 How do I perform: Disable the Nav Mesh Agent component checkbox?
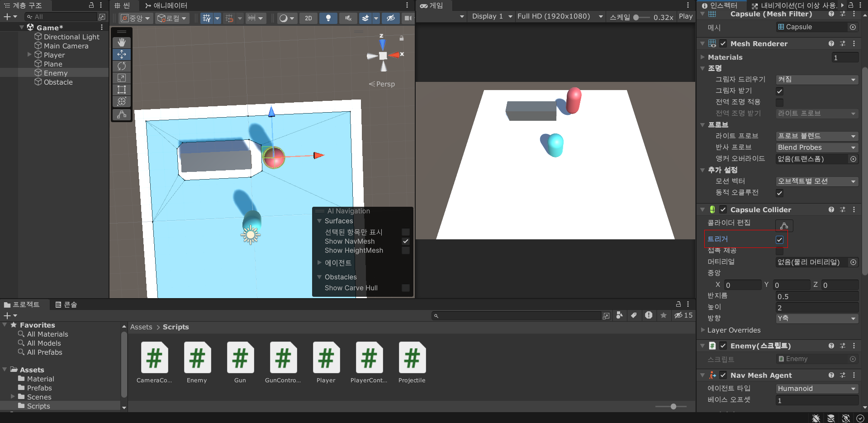click(723, 375)
